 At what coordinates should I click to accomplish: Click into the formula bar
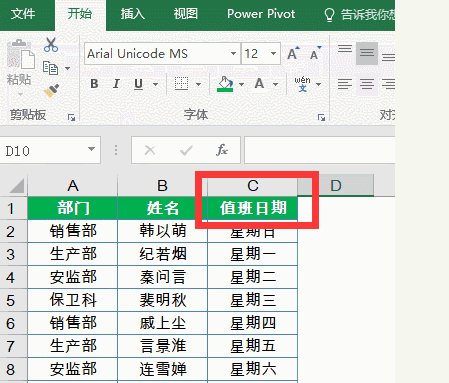click(320, 150)
